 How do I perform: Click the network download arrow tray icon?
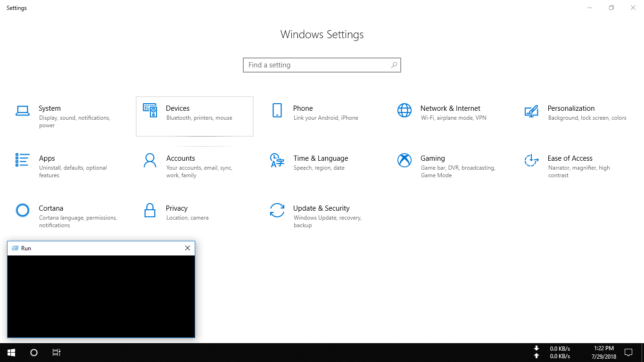coord(536,349)
